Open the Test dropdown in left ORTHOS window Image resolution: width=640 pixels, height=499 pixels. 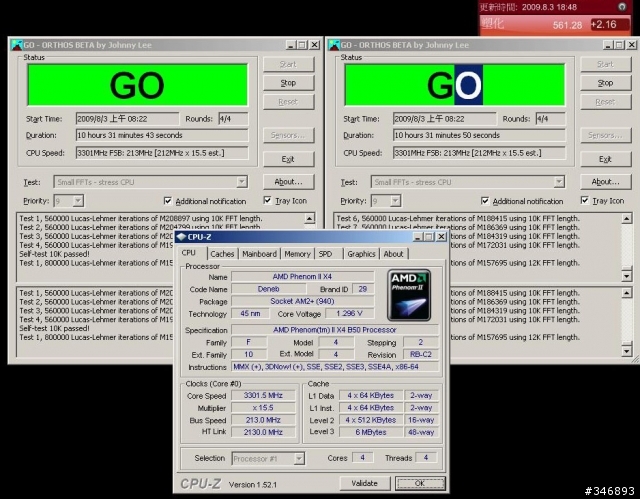click(242, 182)
